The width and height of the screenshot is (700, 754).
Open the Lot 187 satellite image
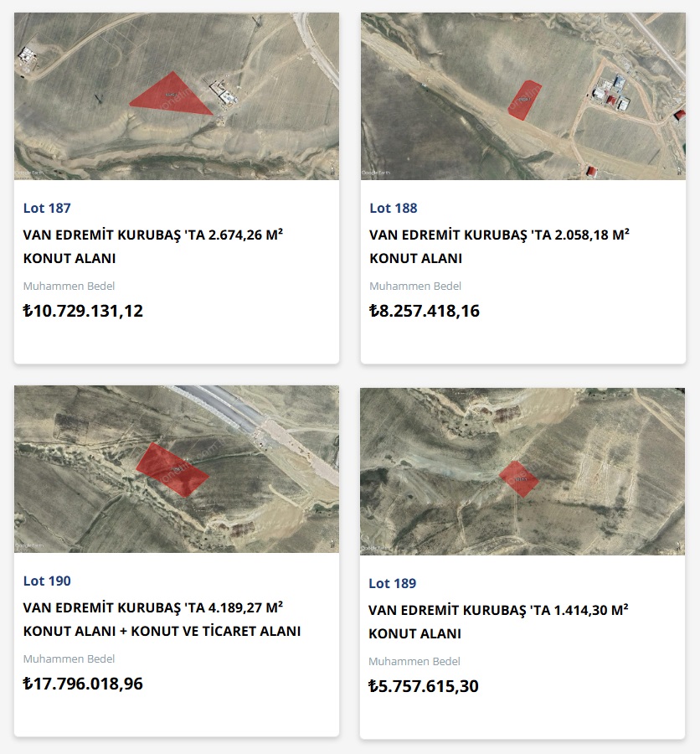click(x=177, y=96)
